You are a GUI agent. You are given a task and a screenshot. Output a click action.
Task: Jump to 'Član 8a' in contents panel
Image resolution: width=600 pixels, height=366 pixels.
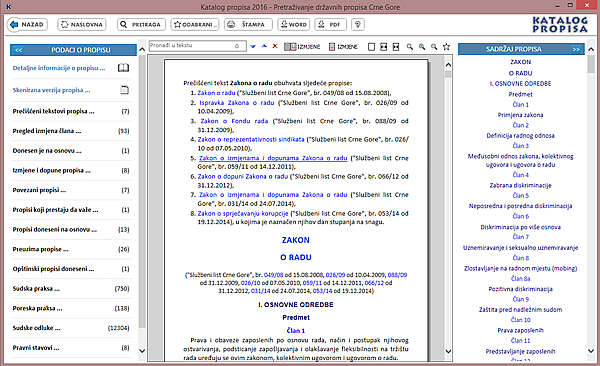(520, 279)
